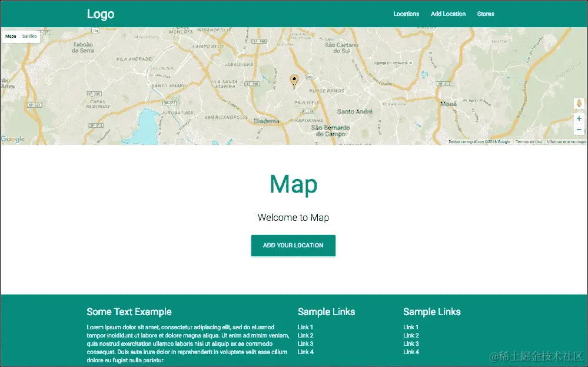This screenshot has height=367, width=588.
Task: Click the Street View pegman icon
Action: point(579,104)
